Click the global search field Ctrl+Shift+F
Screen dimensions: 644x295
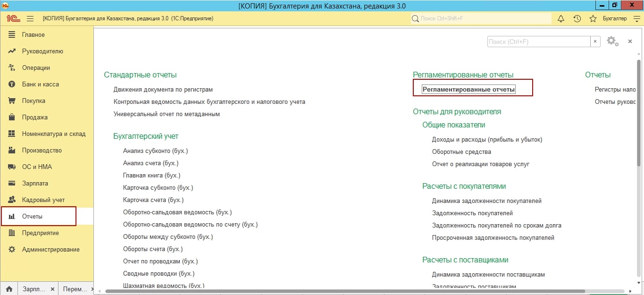[x=480, y=18]
